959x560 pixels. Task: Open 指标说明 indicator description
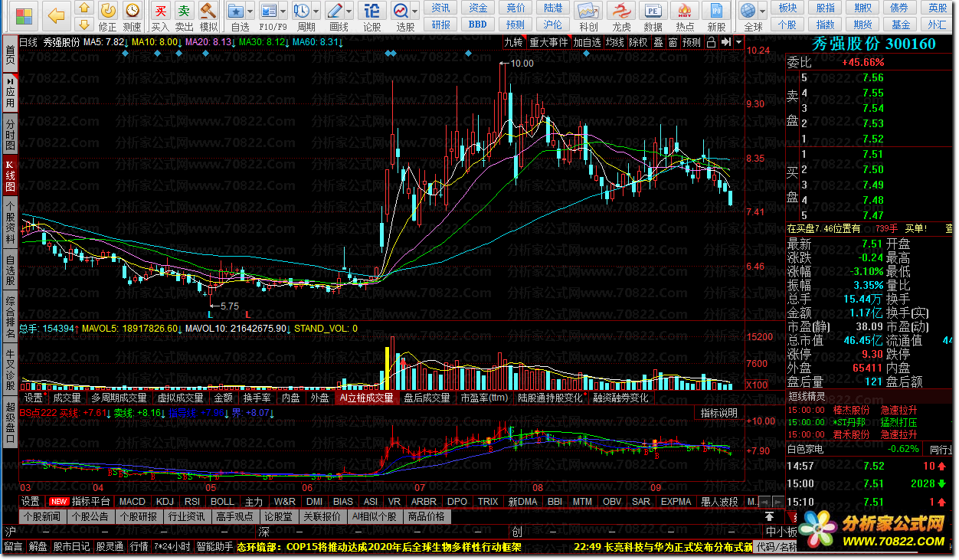(x=718, y=413)
